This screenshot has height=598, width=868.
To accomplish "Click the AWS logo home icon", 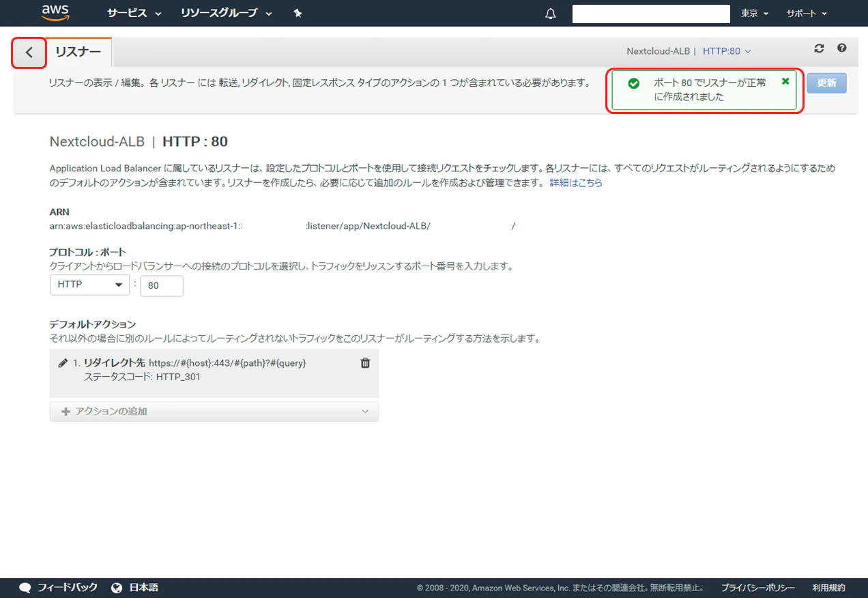I will tap(55, 12).
